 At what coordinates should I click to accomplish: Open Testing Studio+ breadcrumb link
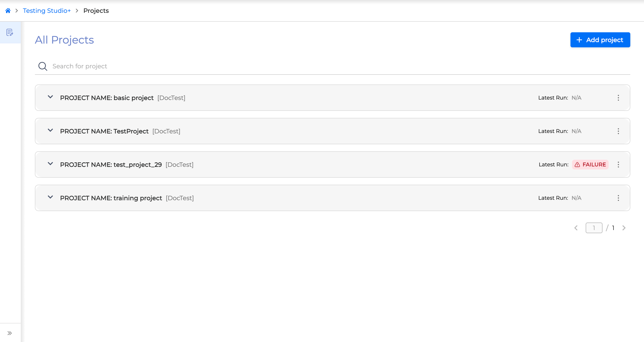47,11
